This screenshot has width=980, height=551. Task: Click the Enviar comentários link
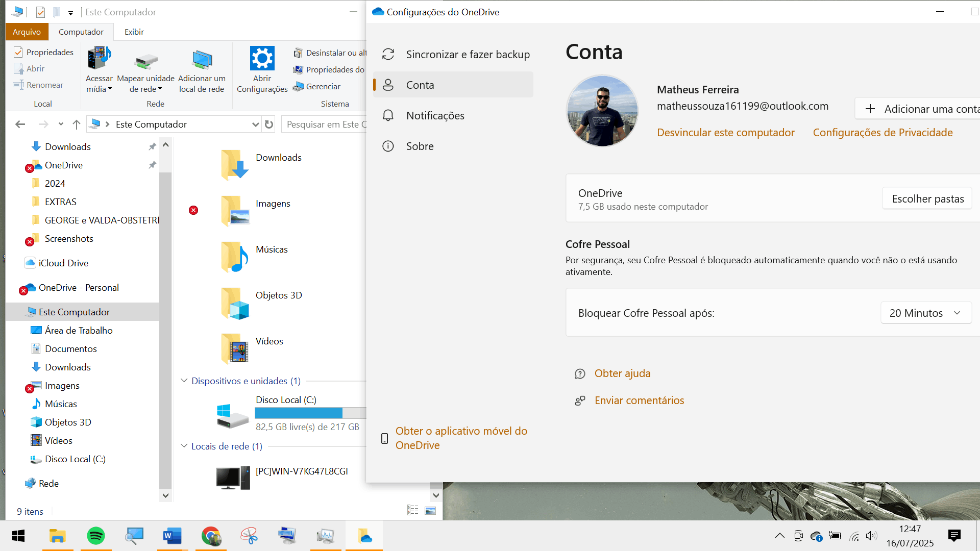[x=639, y=400]
